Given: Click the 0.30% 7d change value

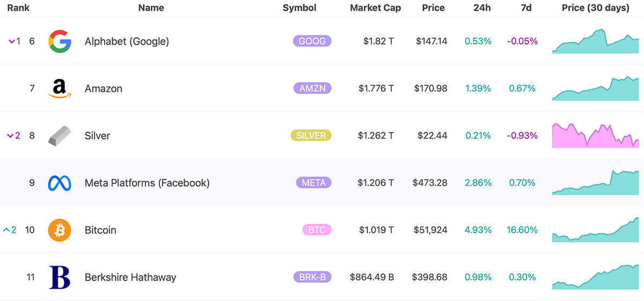Looking at the screenshot, I should pyautogui.click(x=523, y=277).
